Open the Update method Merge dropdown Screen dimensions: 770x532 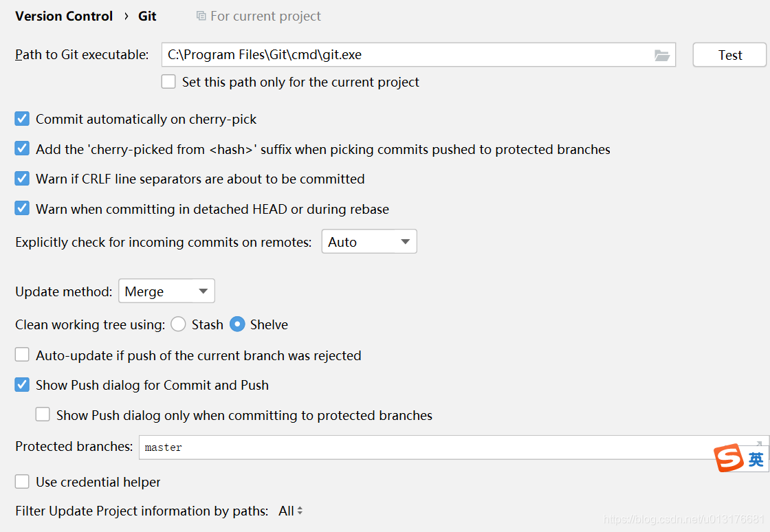pyautogui.click(x=166, y=291)
